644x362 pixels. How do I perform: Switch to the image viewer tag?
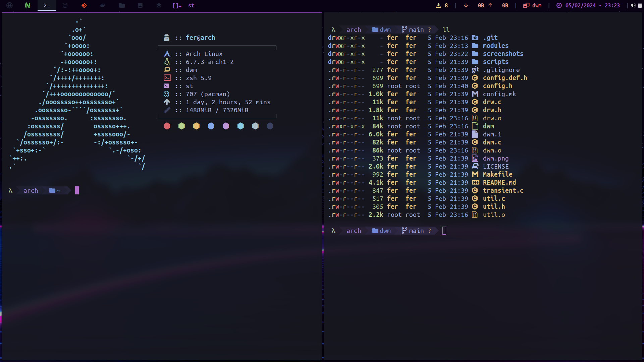point(140,5)
